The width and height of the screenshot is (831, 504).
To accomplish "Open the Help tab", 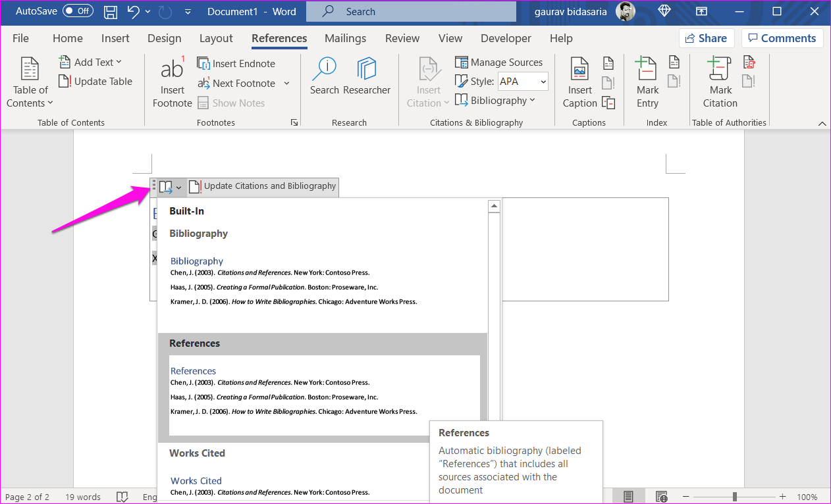I will (561, 38).
